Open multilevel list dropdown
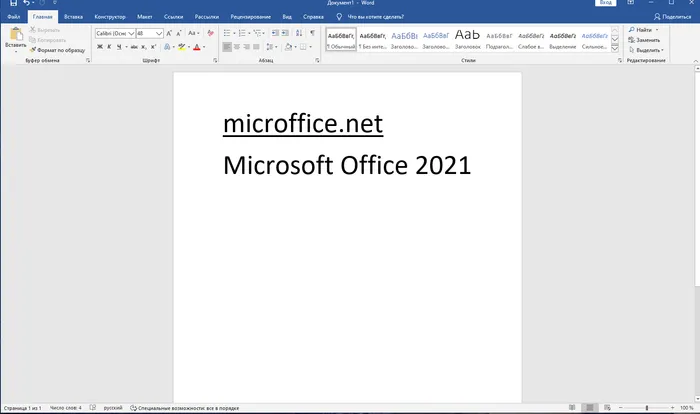Screen dimensions: 700x414 (x=263, y=33)
